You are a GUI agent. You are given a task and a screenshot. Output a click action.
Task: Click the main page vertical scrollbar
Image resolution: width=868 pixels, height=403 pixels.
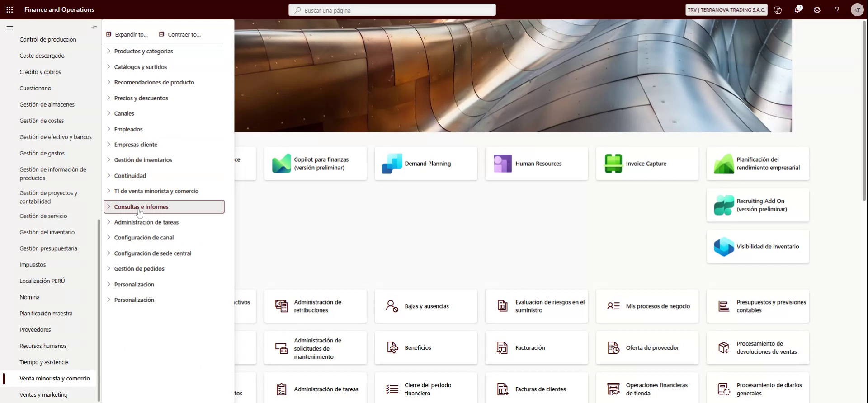865,110
